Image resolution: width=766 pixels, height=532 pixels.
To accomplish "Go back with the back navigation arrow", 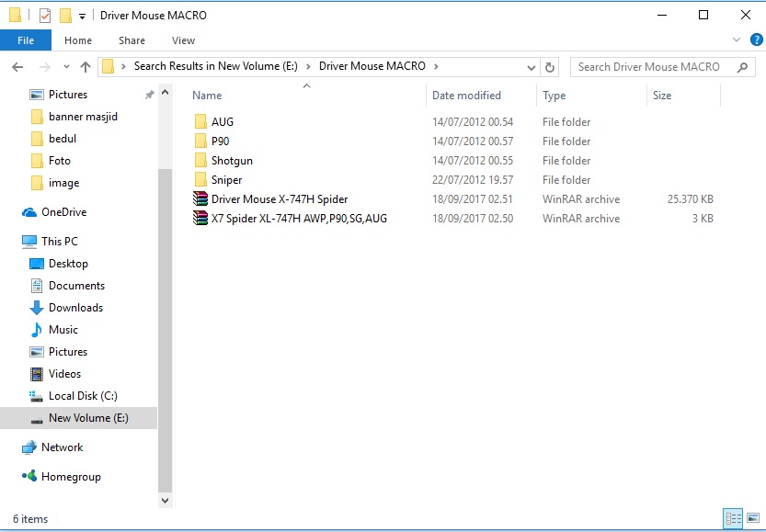I will coord(17,66).
